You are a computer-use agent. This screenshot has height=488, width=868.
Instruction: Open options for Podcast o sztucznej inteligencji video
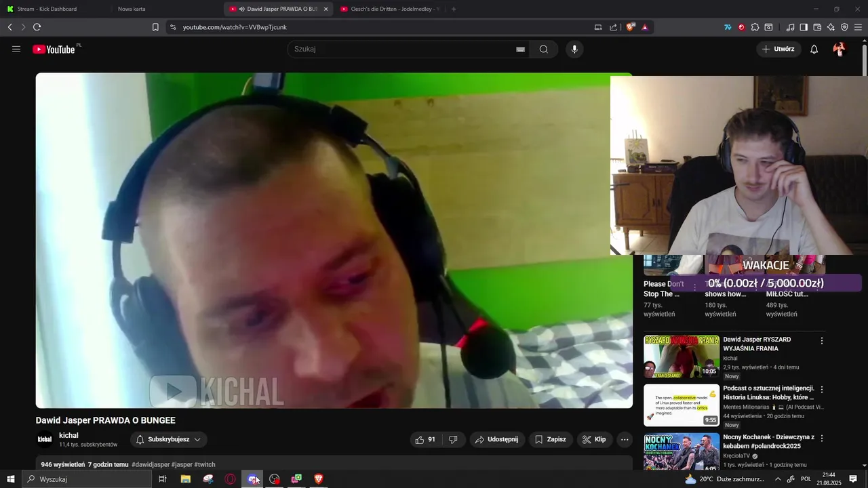pyautogui.click(x=822, y=390)
